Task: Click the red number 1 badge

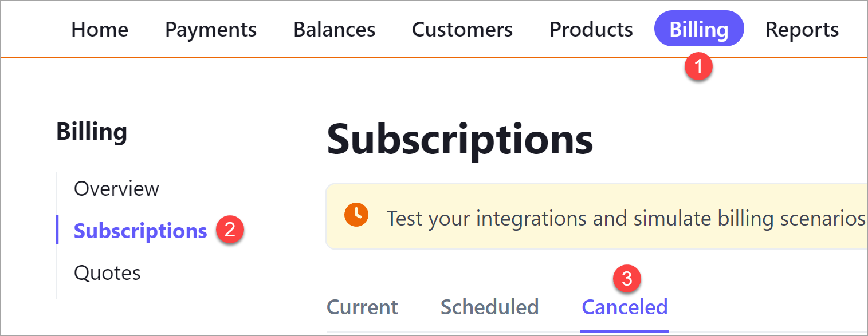Action: coord(698,66)
